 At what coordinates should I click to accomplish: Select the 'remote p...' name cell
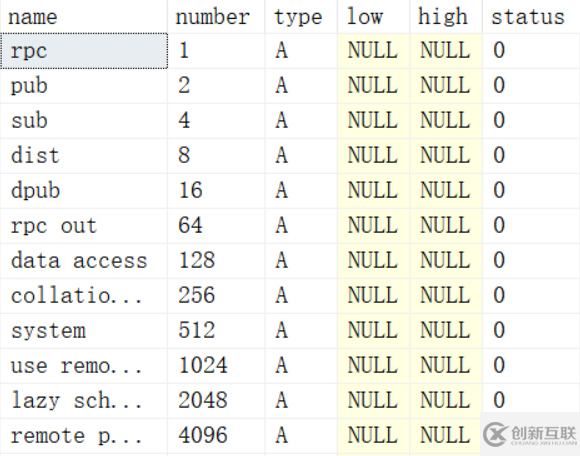84,436
